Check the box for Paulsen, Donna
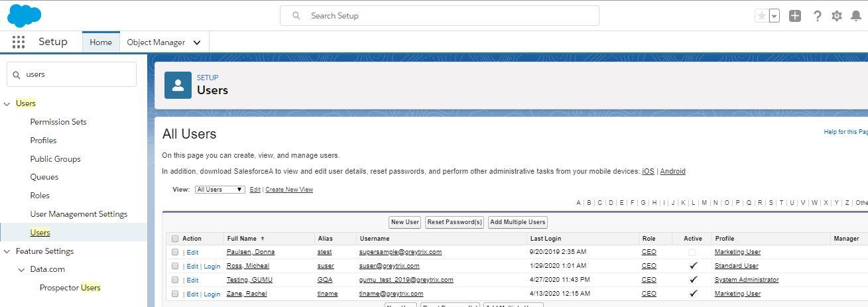The image size is (868, 307). tap(175, 252)
